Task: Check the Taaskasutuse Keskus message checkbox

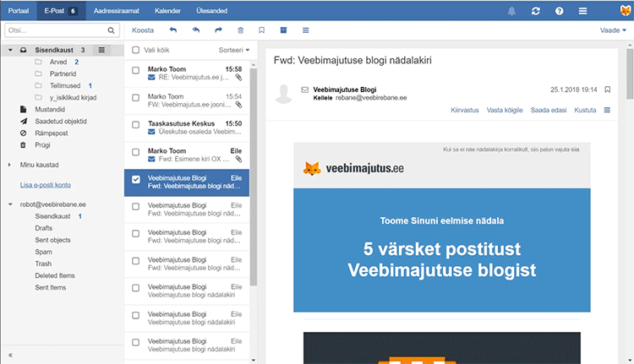Action: [x=135, y=128]
